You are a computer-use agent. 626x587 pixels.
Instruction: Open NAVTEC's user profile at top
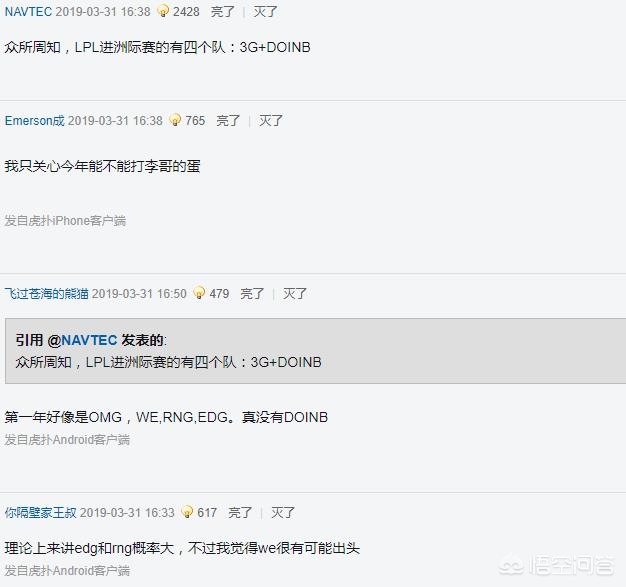pyautogui.click(x=28, y=12)
